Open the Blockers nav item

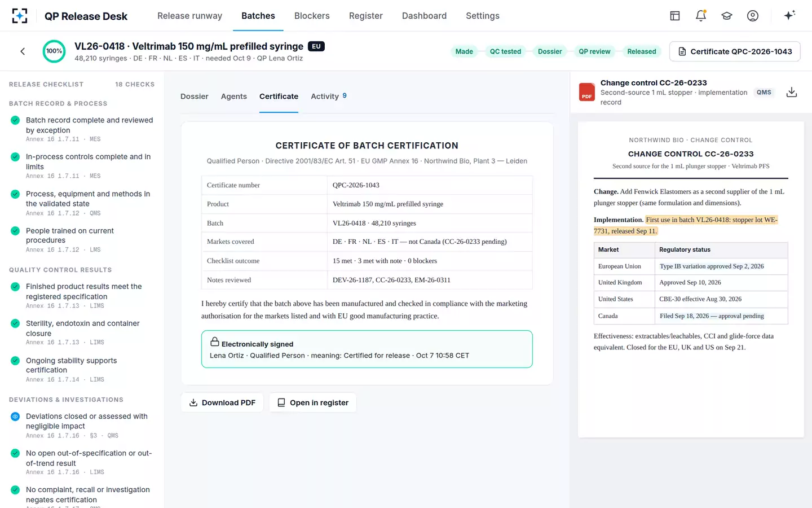click(312, 16)
